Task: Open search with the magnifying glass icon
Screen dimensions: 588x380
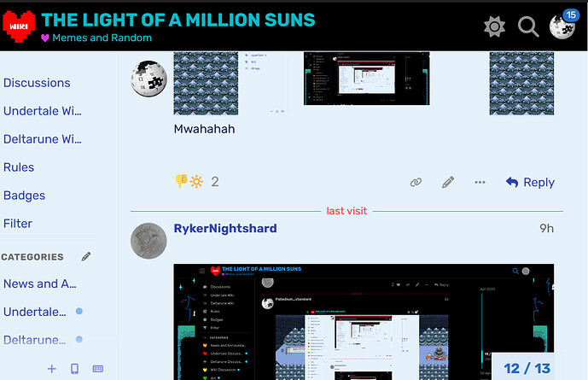Action: [x=528, y=26]
